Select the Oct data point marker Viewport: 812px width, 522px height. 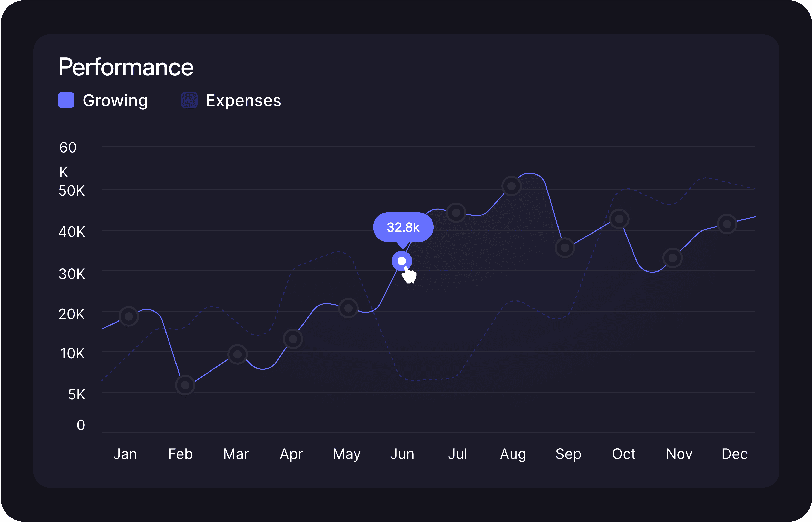[x=619, y=219]
